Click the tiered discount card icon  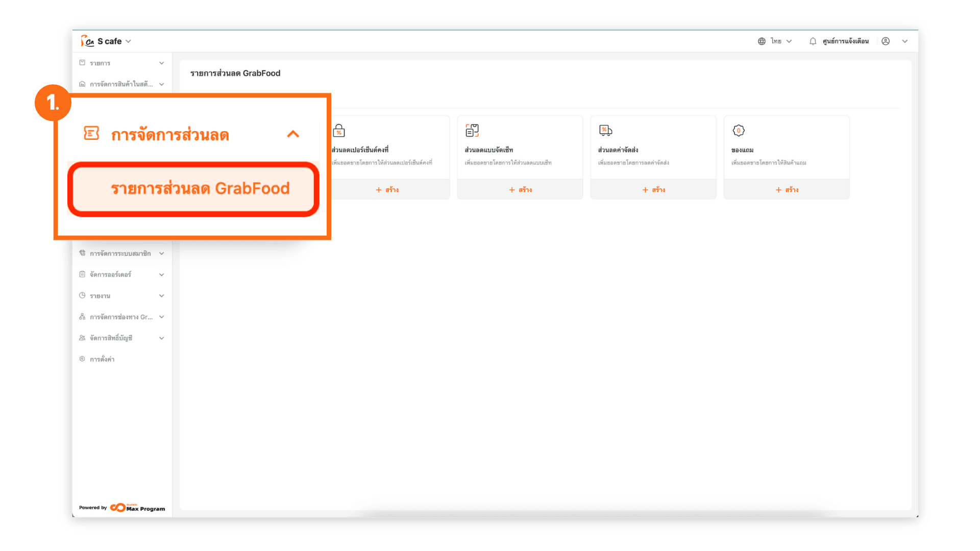click(x=472, y=131)
